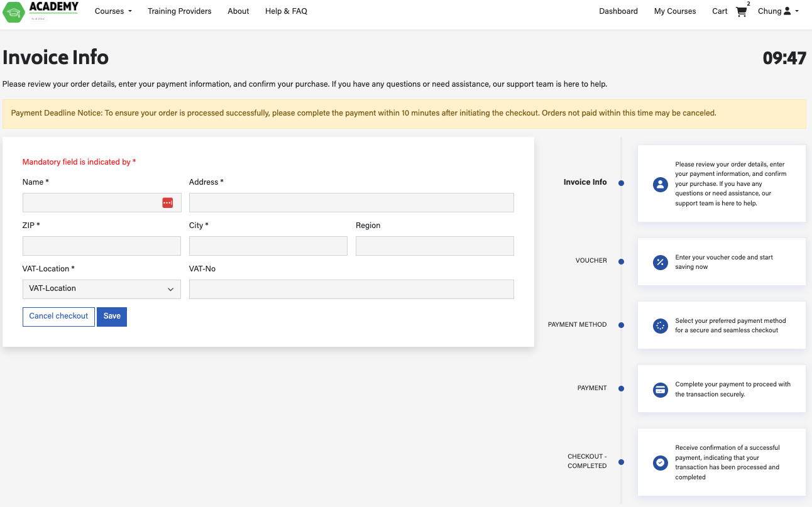Open the Chung account dropdown caret

[797, 11]
